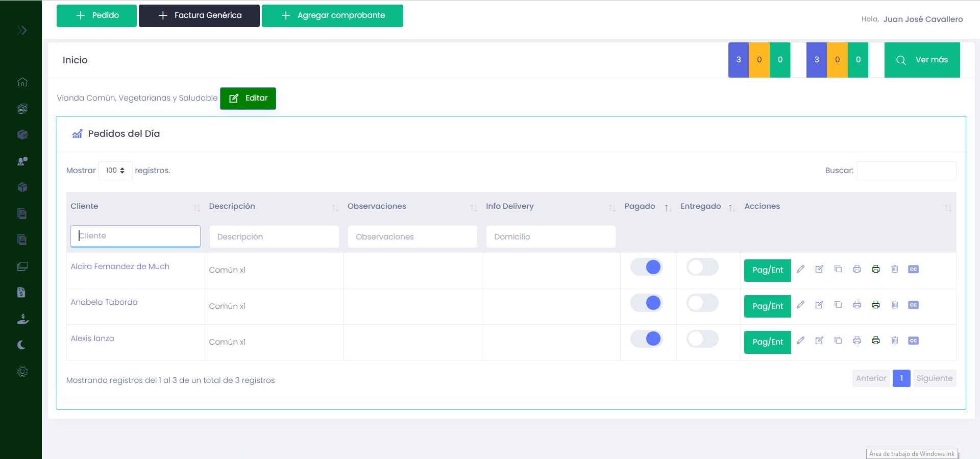This screenshot has height=459, width=980.
Task: Toggle Pagado switch for Alcira Fernandez
Action: [x=647, y=267]
